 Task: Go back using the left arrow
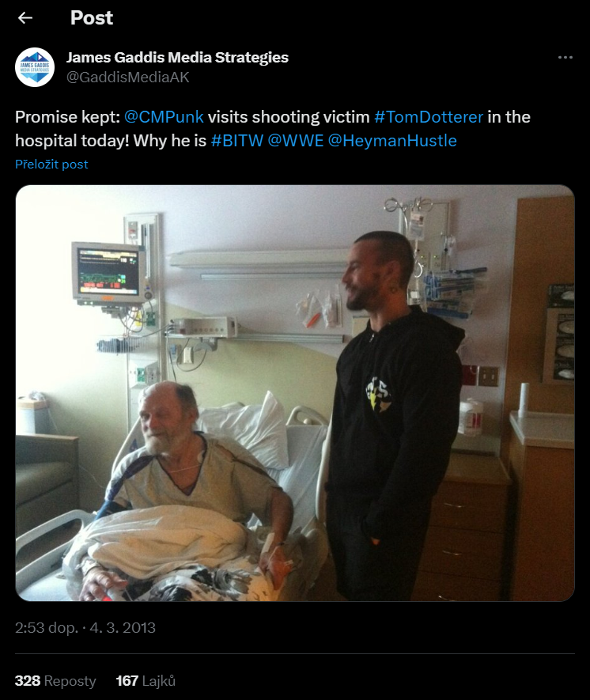(25, 18)
